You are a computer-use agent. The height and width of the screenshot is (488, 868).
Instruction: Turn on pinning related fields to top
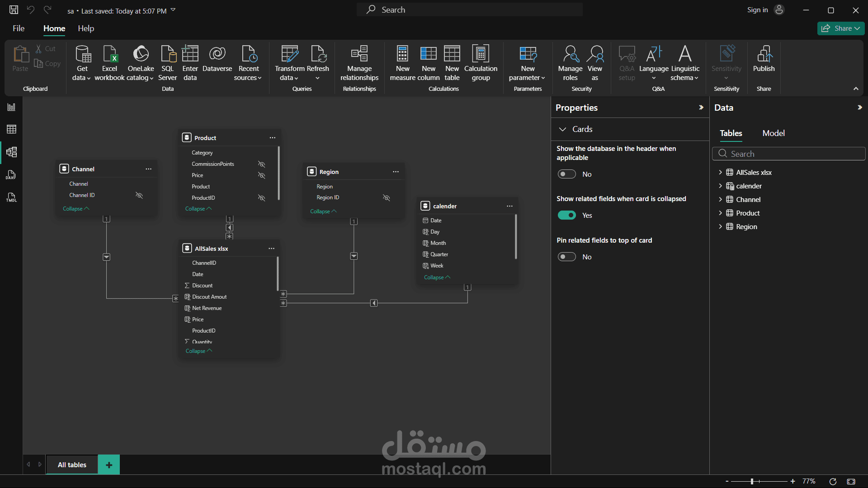(x=567, y=257)
